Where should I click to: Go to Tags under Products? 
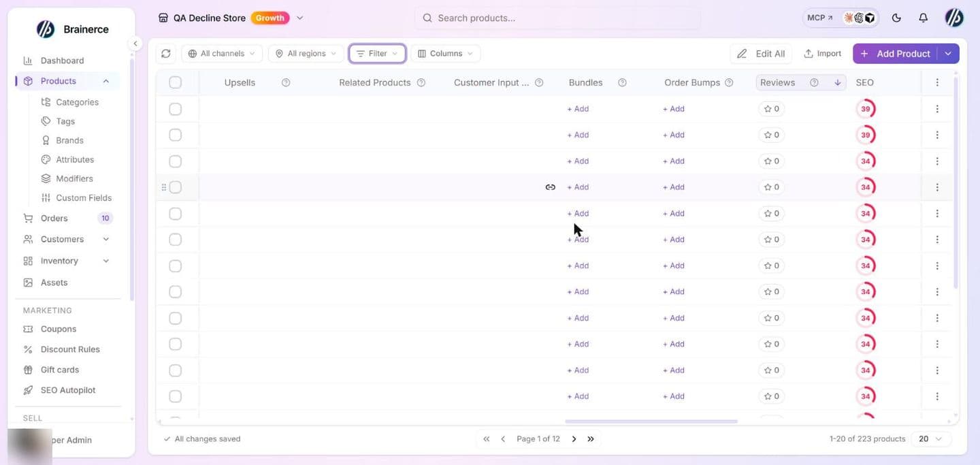tap(65, 121)
